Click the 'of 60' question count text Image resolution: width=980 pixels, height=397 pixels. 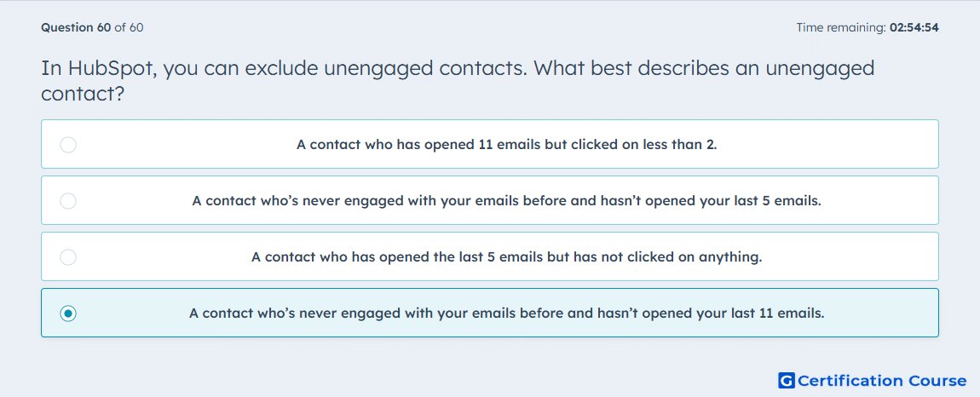coord(129,27)
